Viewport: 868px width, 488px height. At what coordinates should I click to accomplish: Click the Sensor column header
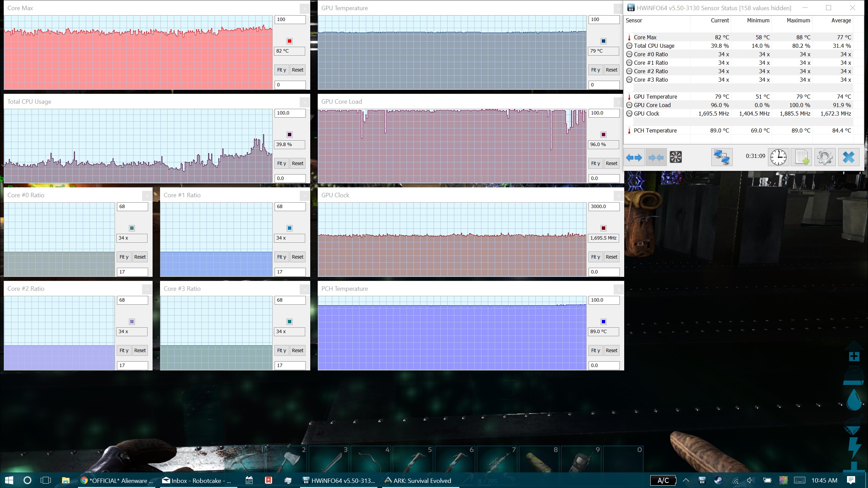tap(657, 20)
